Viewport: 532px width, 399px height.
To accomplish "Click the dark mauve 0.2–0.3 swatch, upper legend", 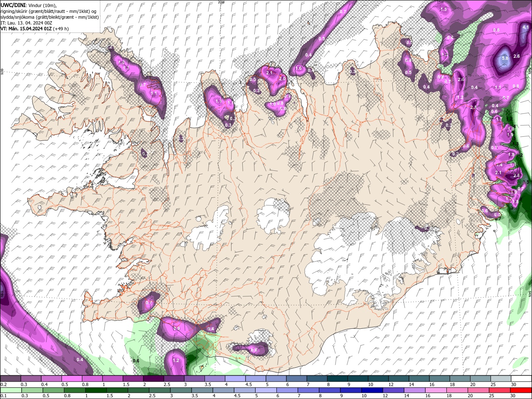I will click(x=10, y=379).
